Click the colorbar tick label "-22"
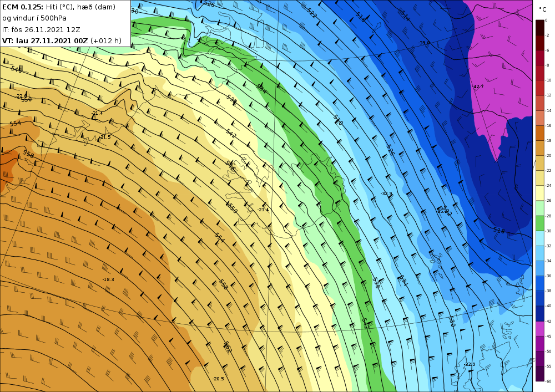 (x=549, y=171)
